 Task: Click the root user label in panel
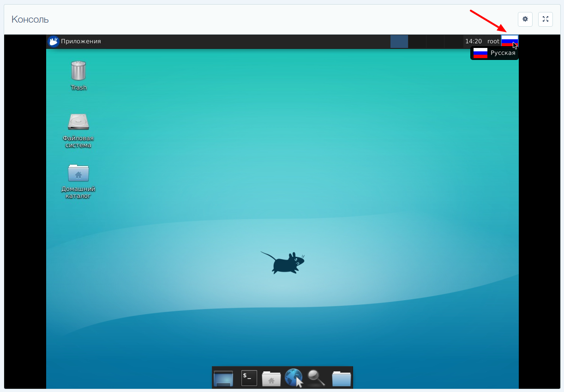[x=493, y=41]
